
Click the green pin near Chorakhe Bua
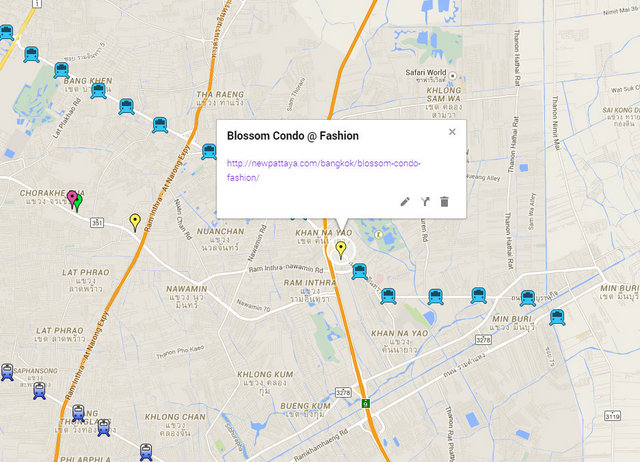[x=78, y=203]
